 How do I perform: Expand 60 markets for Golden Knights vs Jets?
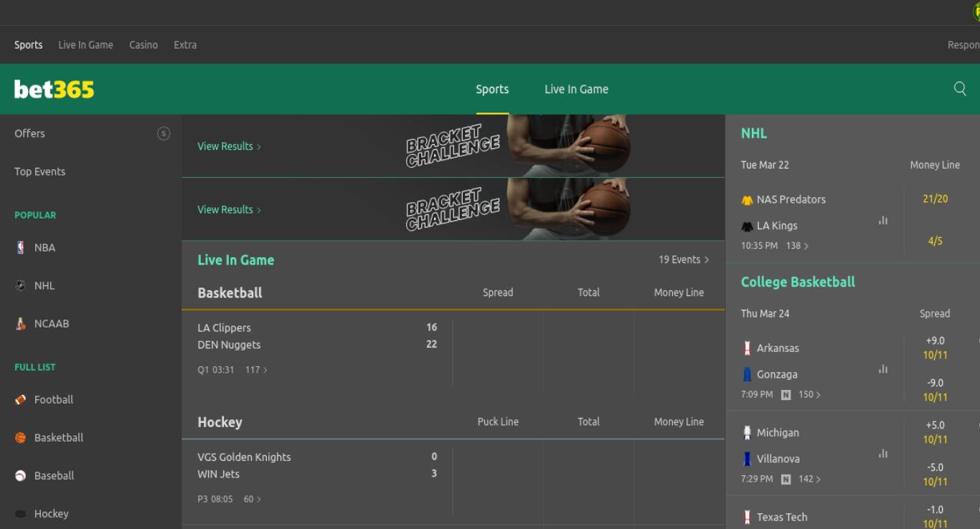pyautogui.click(x=253, y=499)
